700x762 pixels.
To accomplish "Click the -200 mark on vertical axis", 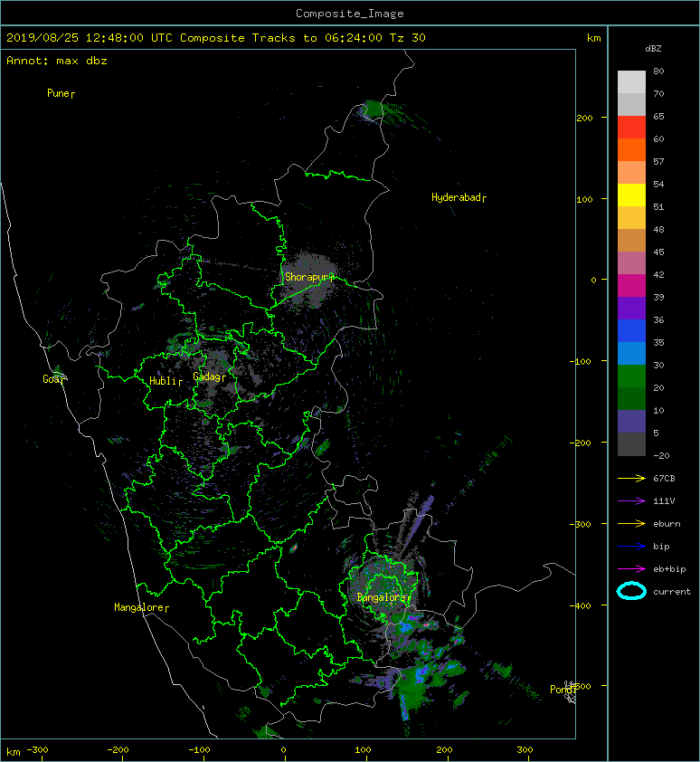I will coord(581,443).
